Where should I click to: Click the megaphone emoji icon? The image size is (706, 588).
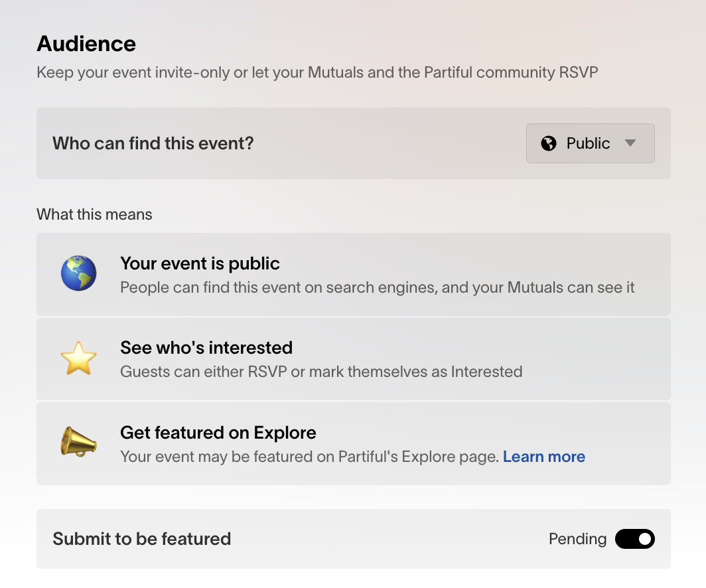pos(79,443)
